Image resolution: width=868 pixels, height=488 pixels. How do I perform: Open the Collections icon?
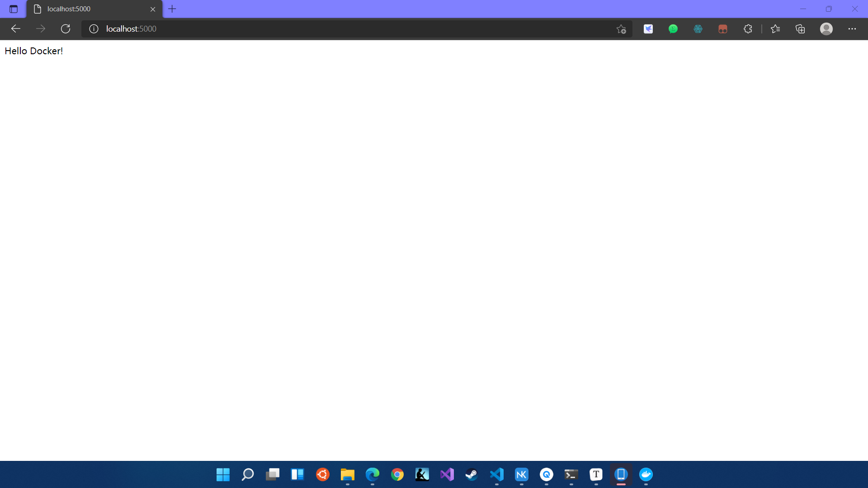800,29
